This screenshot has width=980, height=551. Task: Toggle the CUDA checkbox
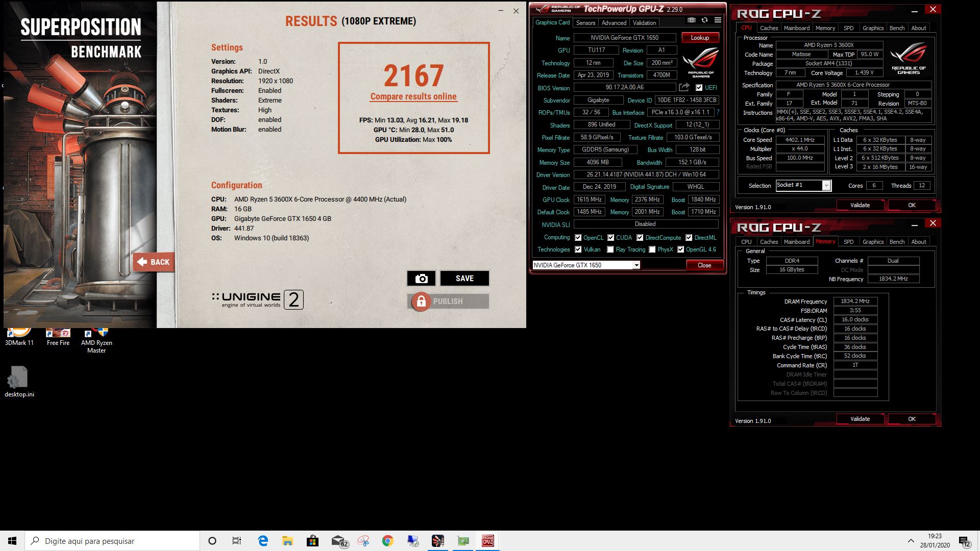pos(610,238)
